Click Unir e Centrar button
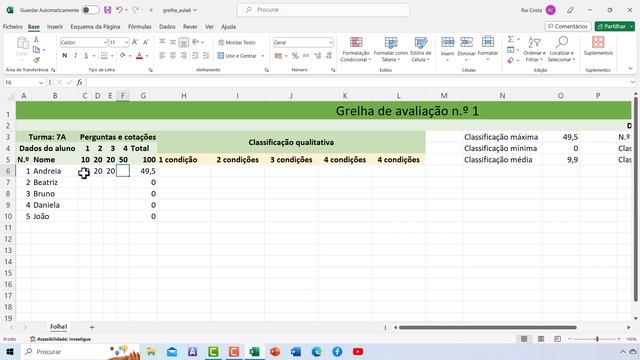 tap(237, 56)
